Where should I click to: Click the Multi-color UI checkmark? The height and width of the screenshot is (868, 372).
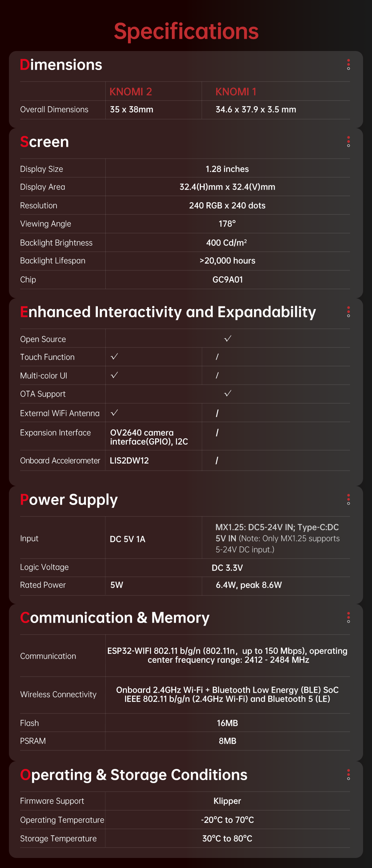pyautogui.click(x=114, y=375)
